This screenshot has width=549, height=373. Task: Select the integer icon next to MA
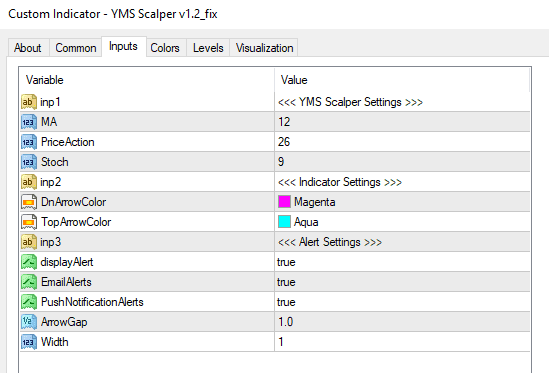pyautogui.click(x=29, y=122)
